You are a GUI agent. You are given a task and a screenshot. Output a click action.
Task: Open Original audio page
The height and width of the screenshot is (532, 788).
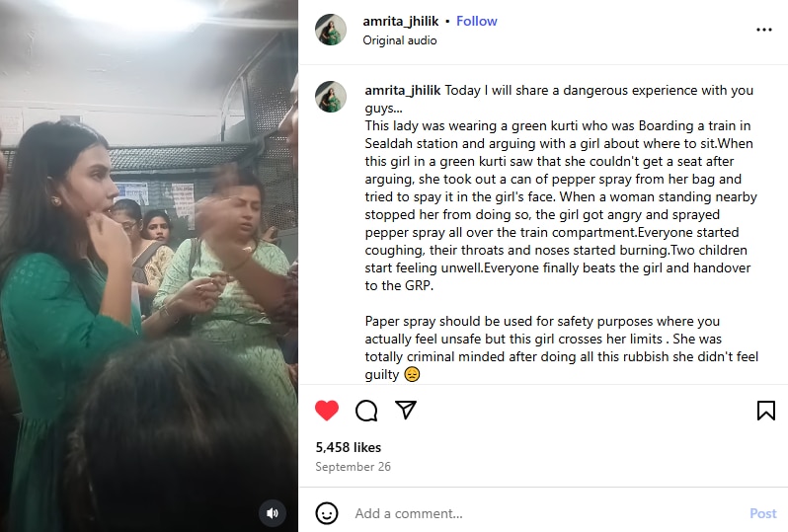pyautogui.click(x=400, y=40)
